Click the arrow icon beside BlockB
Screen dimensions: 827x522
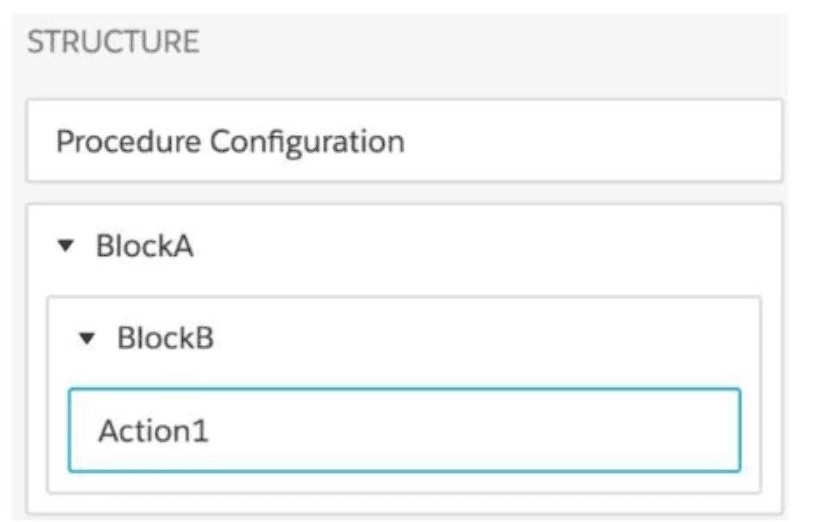pos(88,339)
